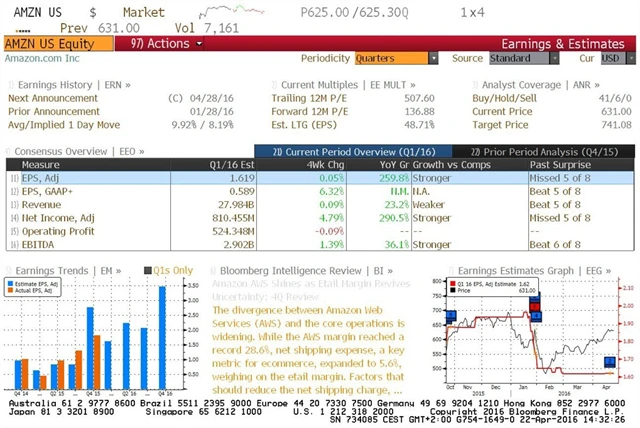Toggle the Q1s Only checkbox

pos(148,271)
